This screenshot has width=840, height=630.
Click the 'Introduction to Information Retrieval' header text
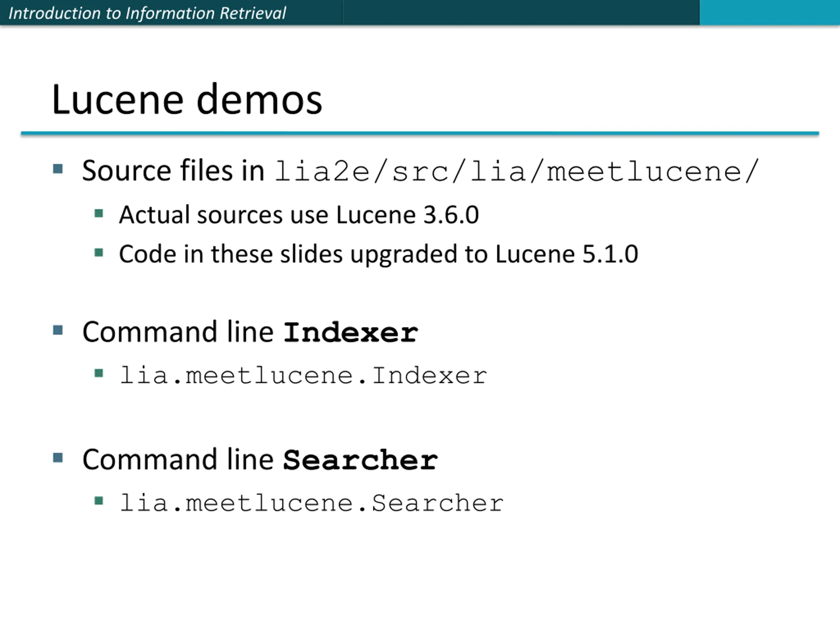(147, 13)
